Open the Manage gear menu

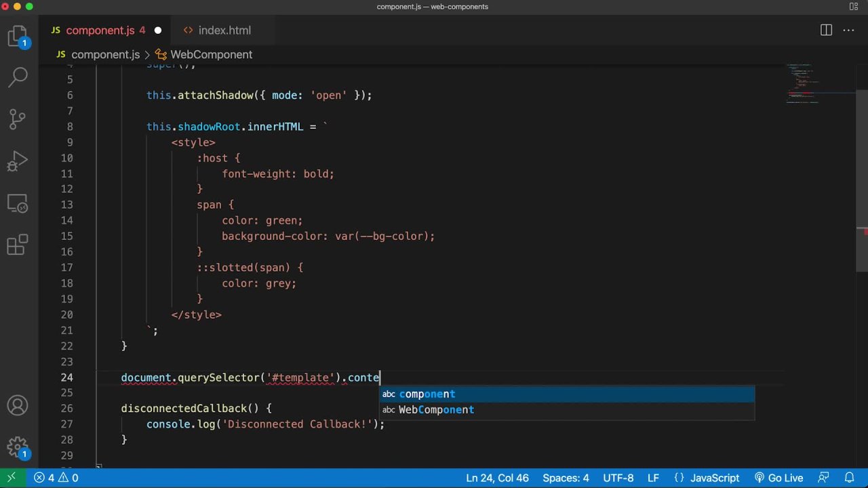point(18,446)
